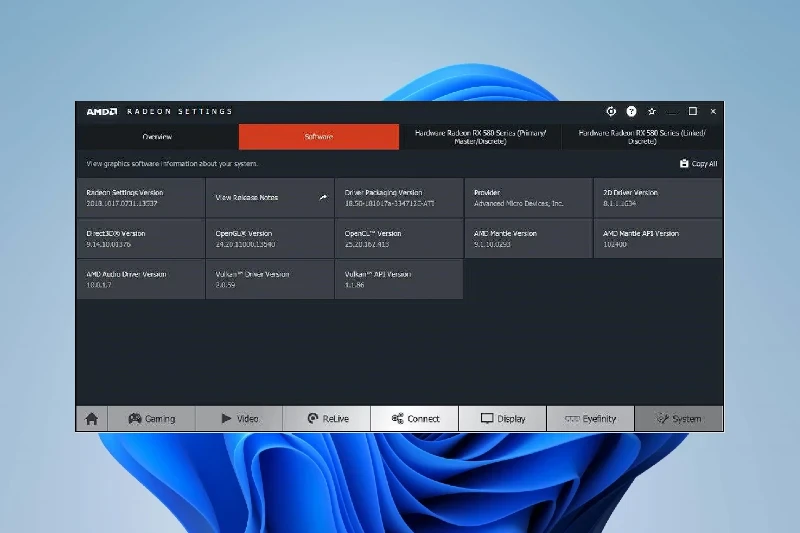Click the Direct3D Version tile
Screen dimensions: 800x533
coord(141,238)
